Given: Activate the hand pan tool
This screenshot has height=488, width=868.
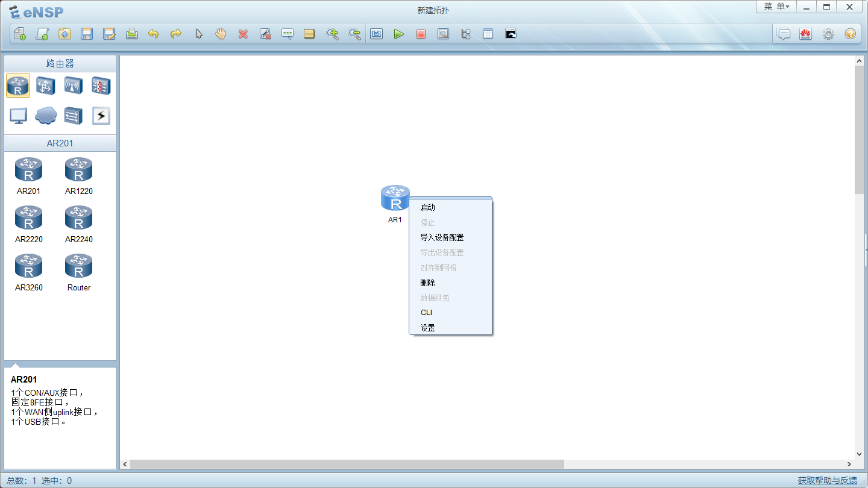Looking at the screenshot, I should pos(221,34).
